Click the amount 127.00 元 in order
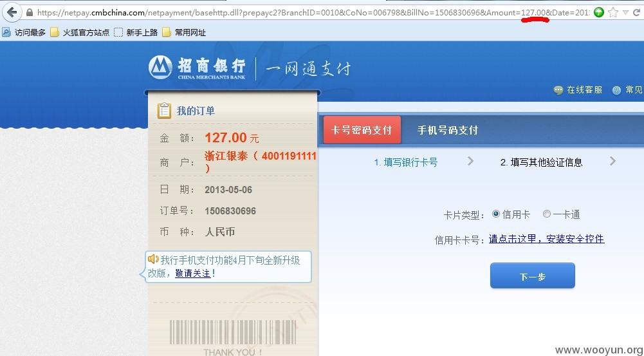 point(232,138)
